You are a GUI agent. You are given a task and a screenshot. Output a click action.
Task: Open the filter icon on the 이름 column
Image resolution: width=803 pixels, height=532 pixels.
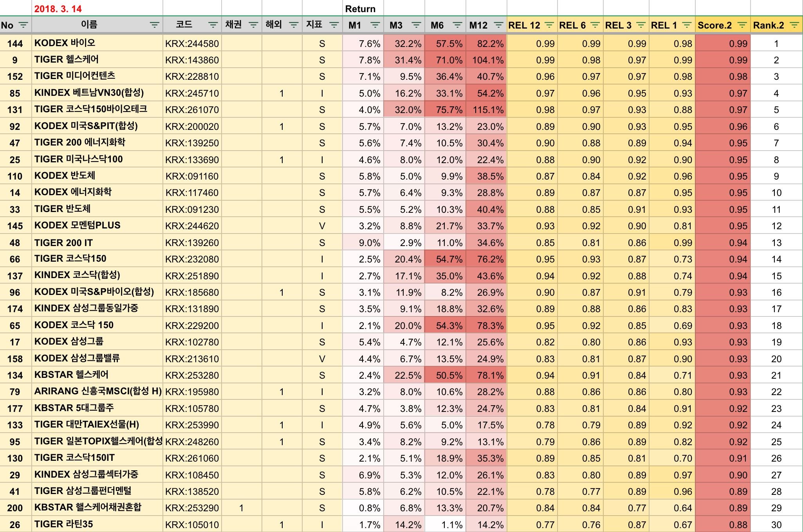click(155, 25)
